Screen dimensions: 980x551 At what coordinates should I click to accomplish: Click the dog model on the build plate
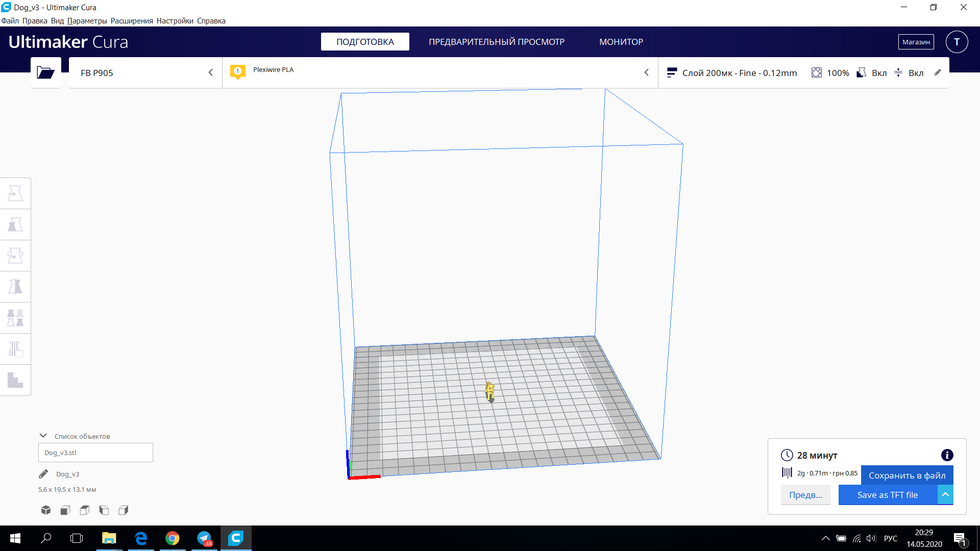pos(490,392)
